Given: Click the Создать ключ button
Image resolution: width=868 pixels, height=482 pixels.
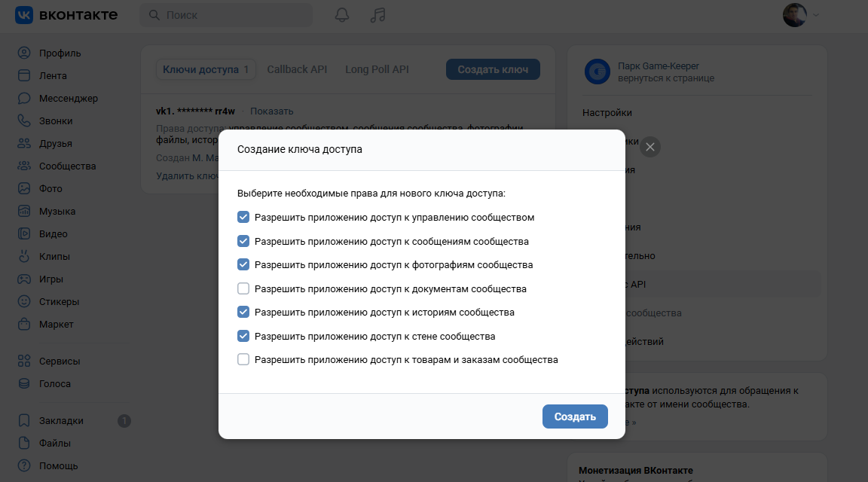Looking at the screenshot, I should [x=493, y=69].
